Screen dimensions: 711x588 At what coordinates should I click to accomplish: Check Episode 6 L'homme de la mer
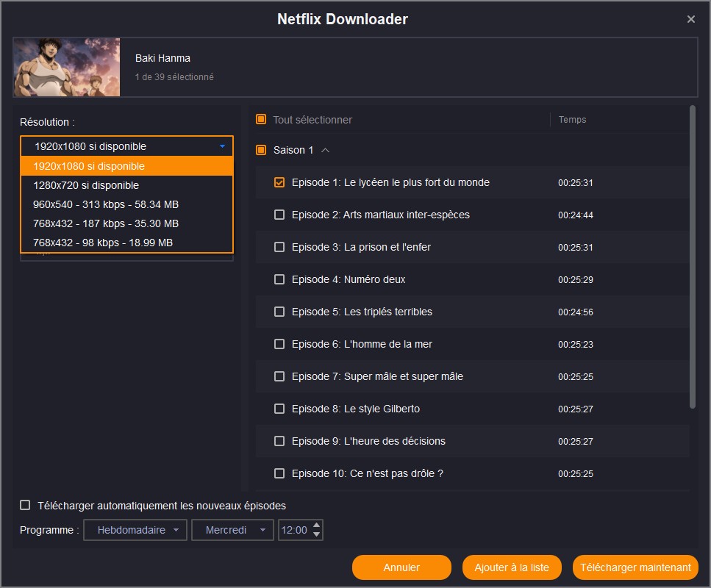pos(279,344)
